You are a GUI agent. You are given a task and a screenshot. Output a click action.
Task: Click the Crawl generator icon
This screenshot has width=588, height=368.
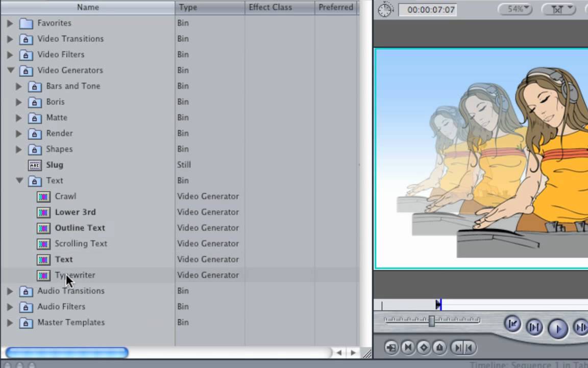[x=43, y=197]
